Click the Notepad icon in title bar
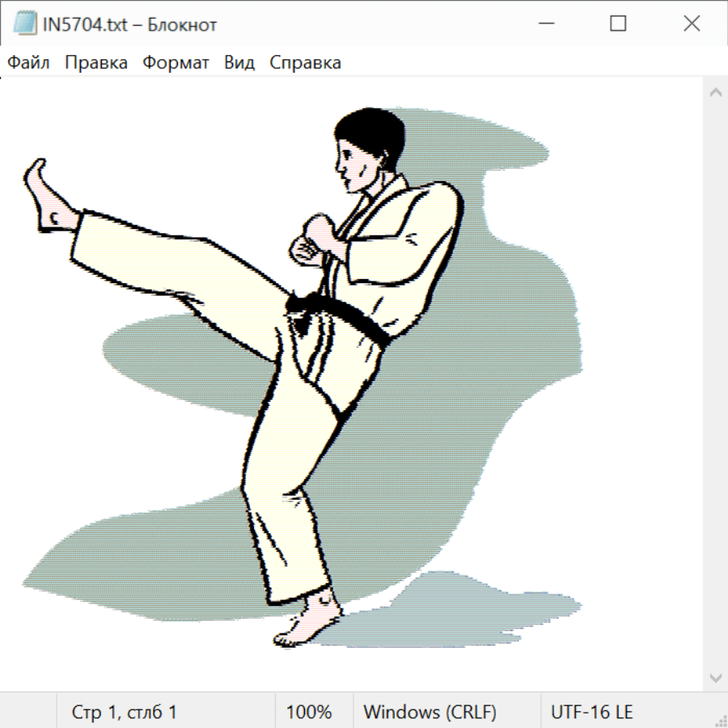728x728 pixels. click(x=25, y=24)
